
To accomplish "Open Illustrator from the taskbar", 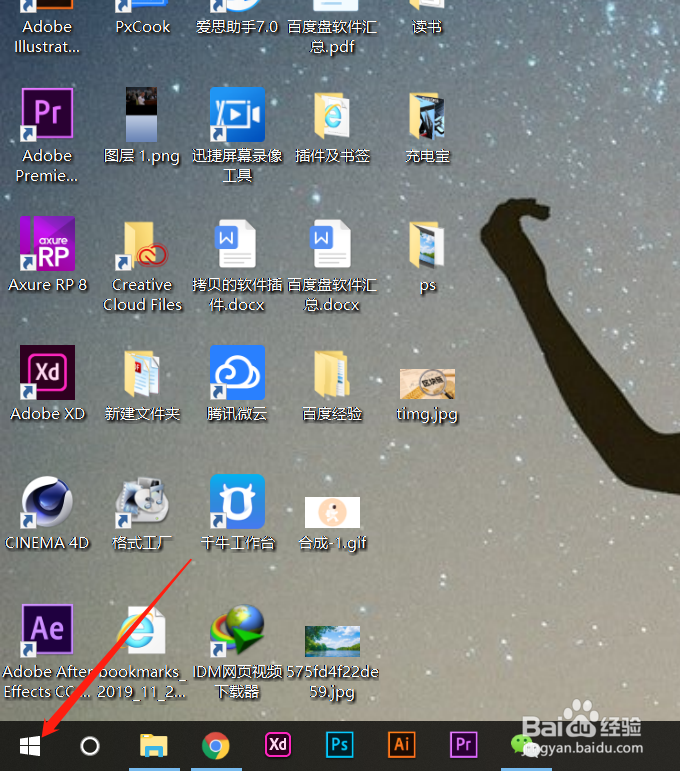I will pyautogui.click(x=402, y=744).
